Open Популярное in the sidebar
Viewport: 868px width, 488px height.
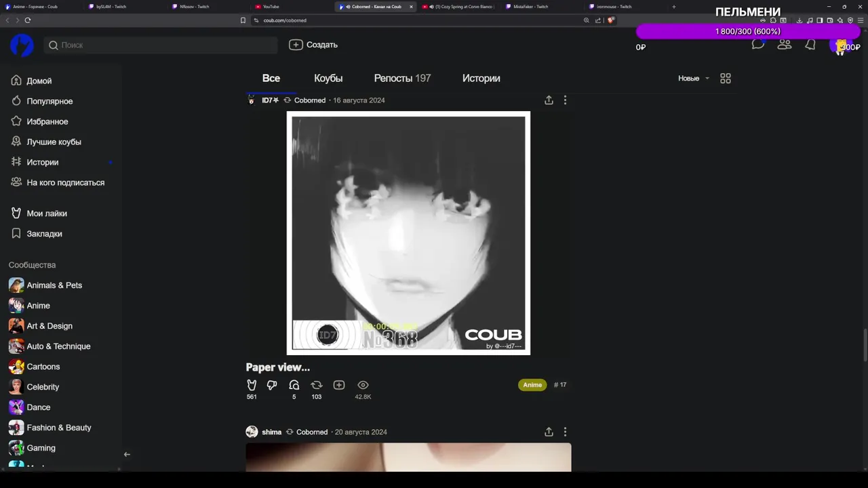click(x=42, y=101)
